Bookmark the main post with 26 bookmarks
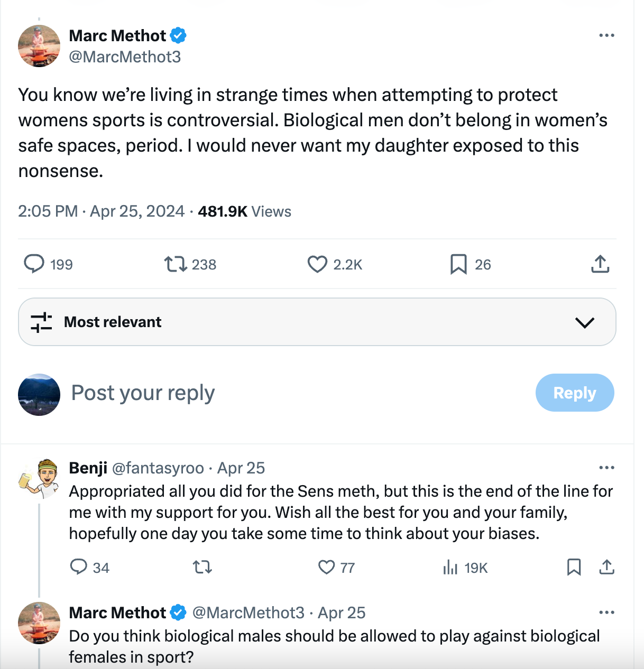The width and height of the screenshot is (644, 669). [458, 264]
